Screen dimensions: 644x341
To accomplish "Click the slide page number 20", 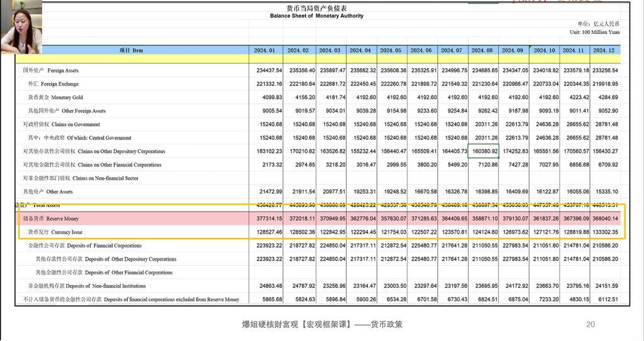I will point(590,324).
